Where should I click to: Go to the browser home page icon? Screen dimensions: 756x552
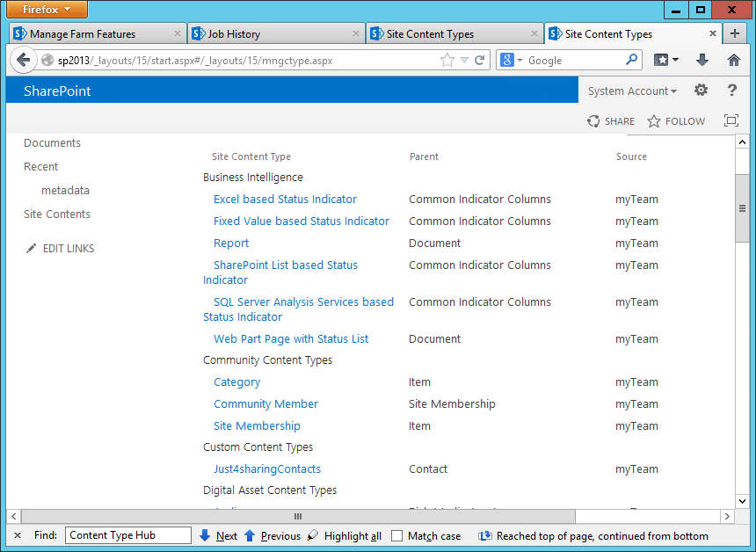[733, 60]
